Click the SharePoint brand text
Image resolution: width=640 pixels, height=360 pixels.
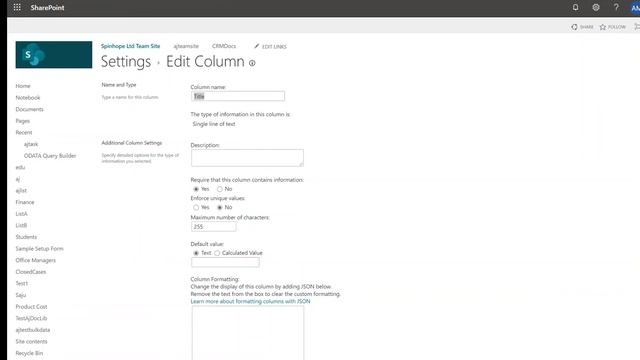click(47, 7)
